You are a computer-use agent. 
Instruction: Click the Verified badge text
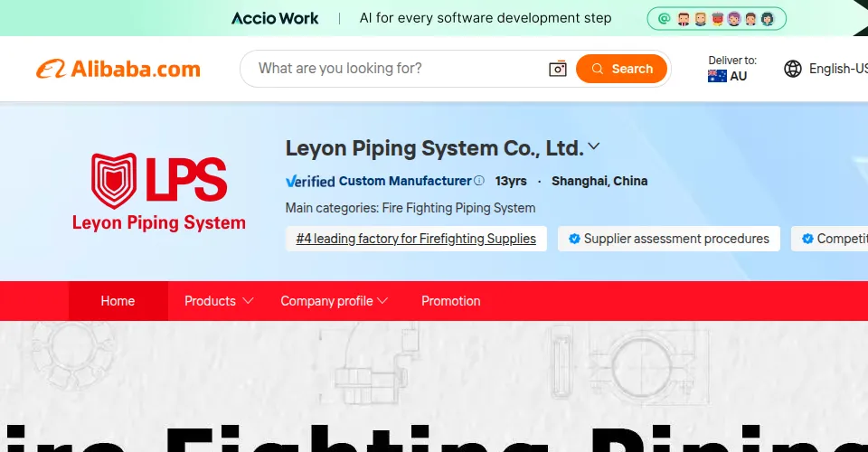click(310, 181)
